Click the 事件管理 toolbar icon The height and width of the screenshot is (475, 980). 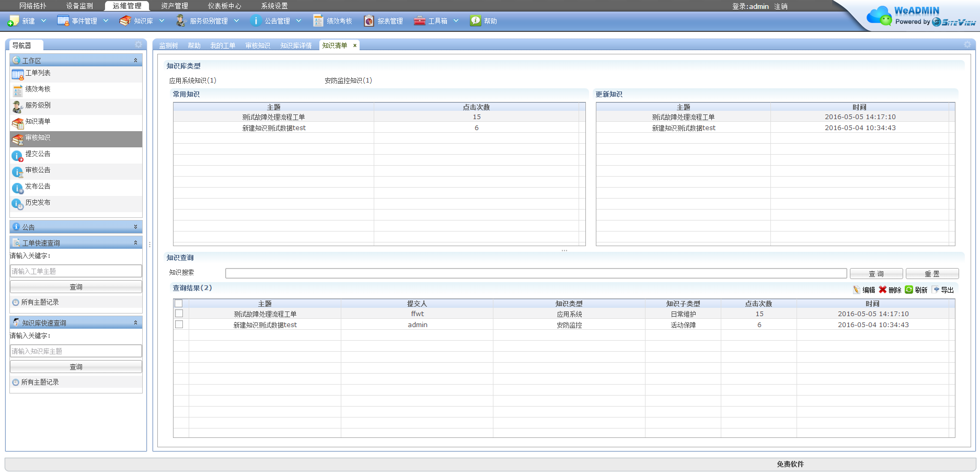coord(63,21)
